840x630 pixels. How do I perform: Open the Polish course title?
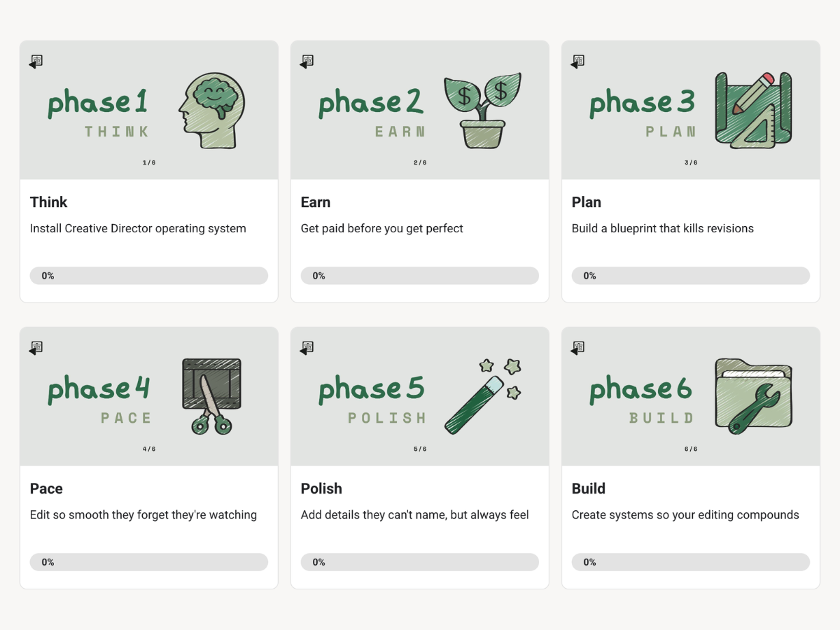coord(321,489)
